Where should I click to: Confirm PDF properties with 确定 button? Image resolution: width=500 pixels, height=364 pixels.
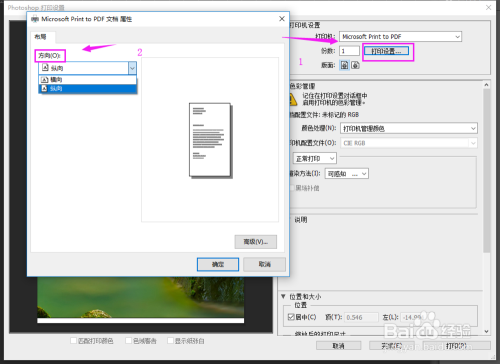(218, 264)
